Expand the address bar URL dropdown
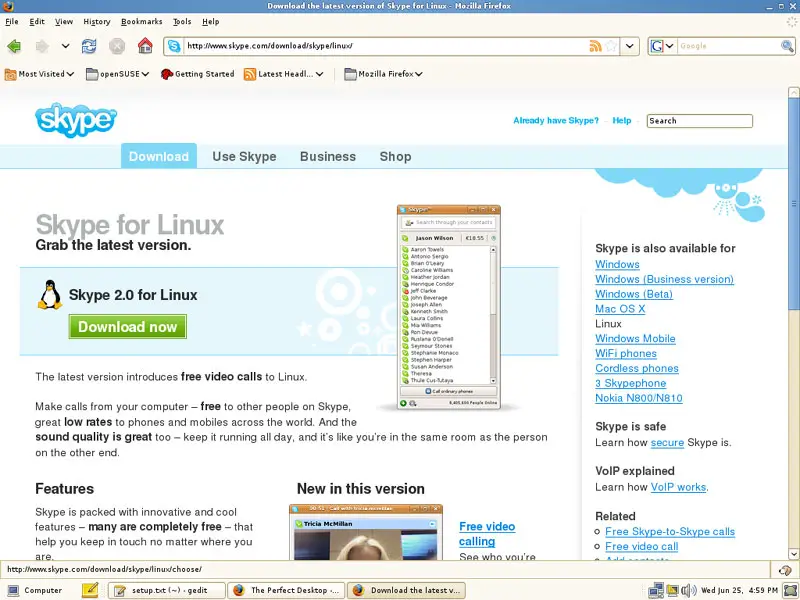 630,46
